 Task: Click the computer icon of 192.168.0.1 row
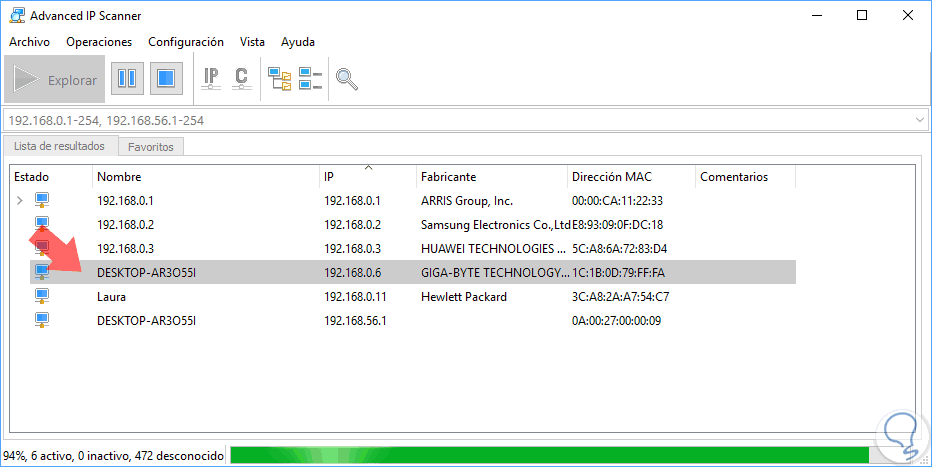coord(42,200)
